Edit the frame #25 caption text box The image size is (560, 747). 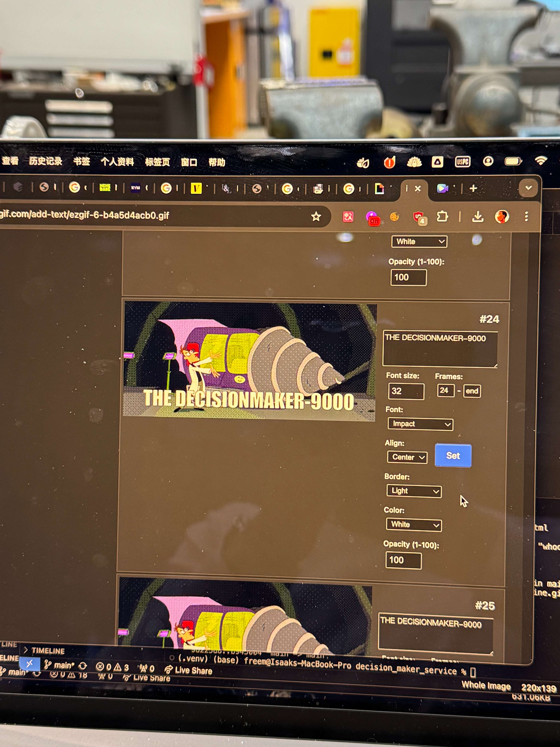pos(435,634)
